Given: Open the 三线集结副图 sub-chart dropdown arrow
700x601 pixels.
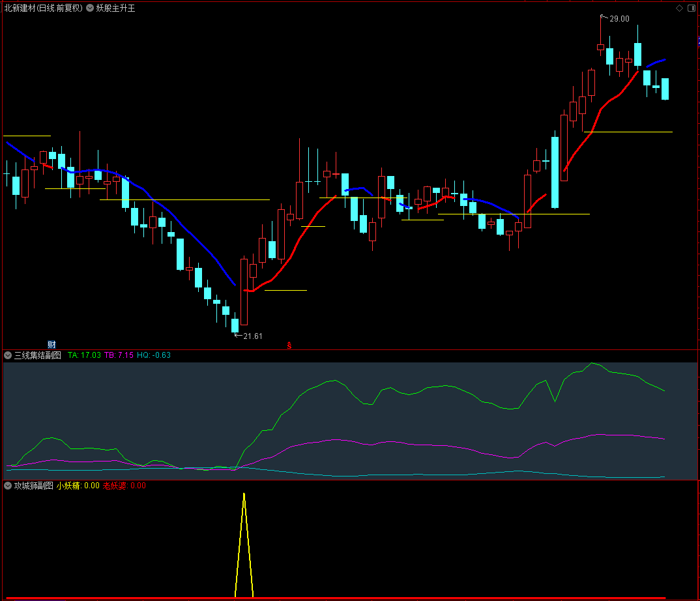Looking at the screenshot, I should coord(8,355).
